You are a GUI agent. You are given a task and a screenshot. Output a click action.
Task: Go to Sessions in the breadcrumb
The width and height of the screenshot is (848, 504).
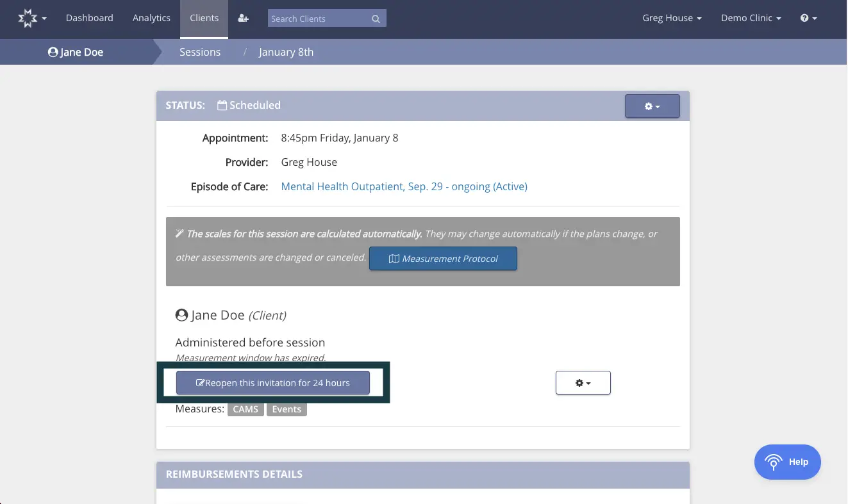(200, 53)
